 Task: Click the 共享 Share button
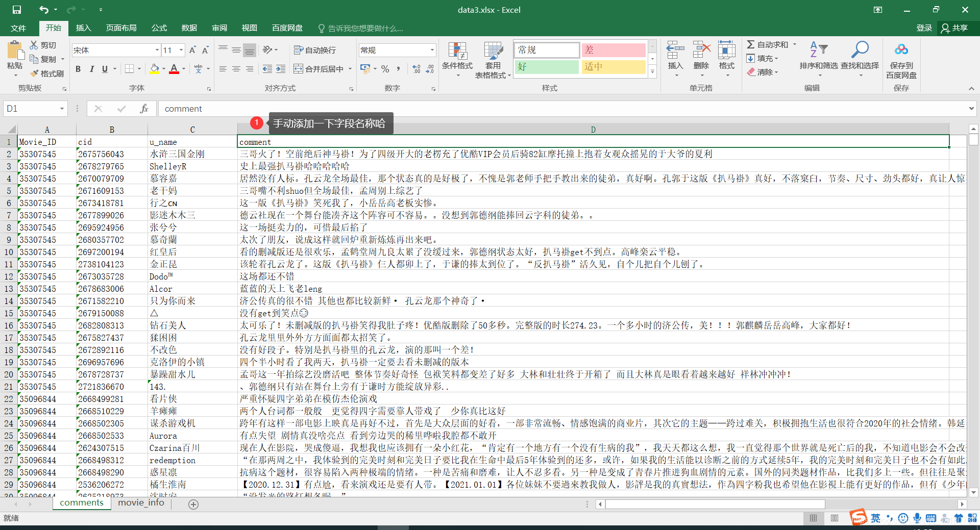955,28
